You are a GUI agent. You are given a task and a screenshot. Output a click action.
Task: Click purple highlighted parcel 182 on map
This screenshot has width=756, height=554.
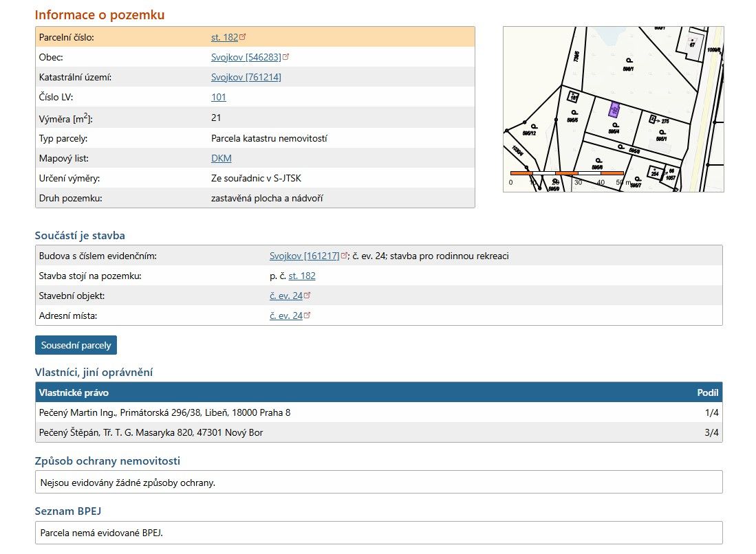point(614,110)
